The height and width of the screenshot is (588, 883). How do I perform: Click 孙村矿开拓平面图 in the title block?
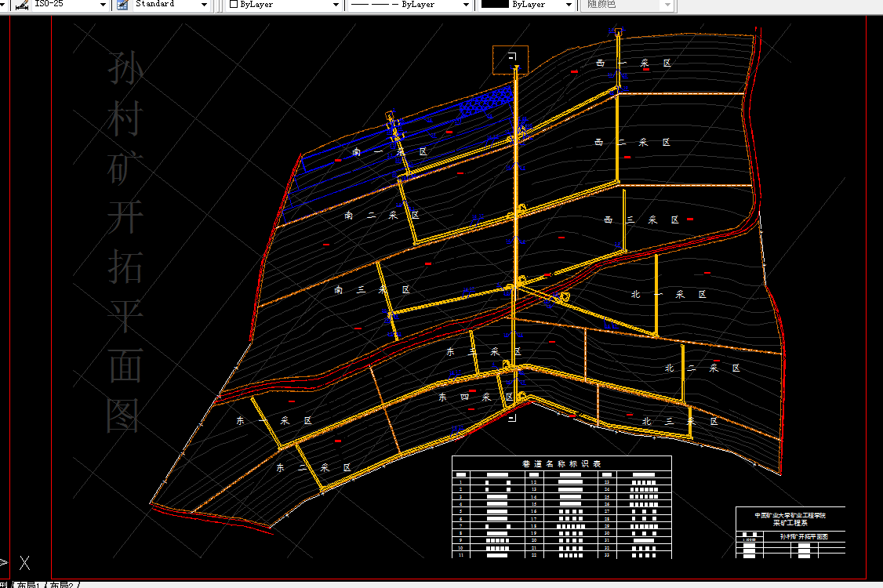pyautogui.click(x=804, y=537)
